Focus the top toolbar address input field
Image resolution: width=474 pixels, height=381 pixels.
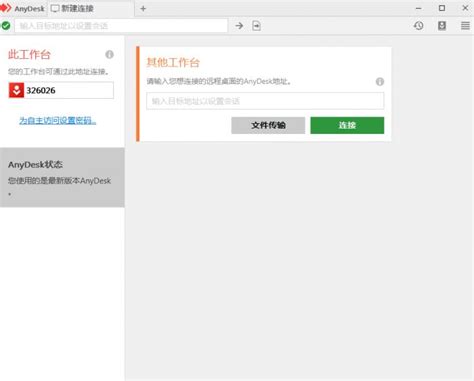click(121, 26)
